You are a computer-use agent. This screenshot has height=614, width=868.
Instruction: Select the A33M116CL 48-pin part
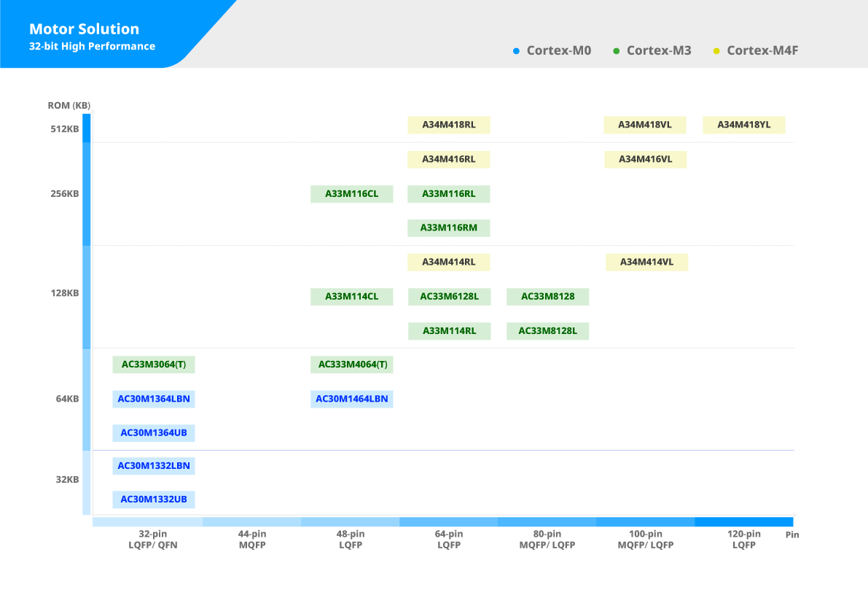[x=352, y=194]
